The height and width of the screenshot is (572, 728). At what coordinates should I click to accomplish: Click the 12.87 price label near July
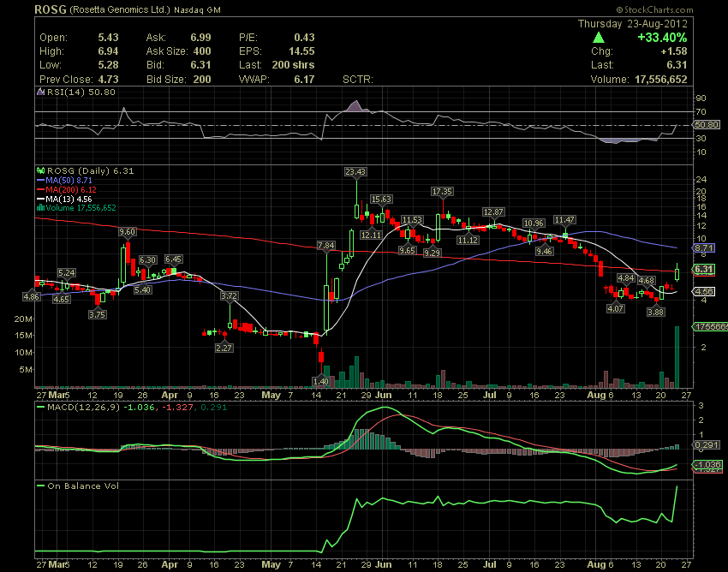click(493, 212)
